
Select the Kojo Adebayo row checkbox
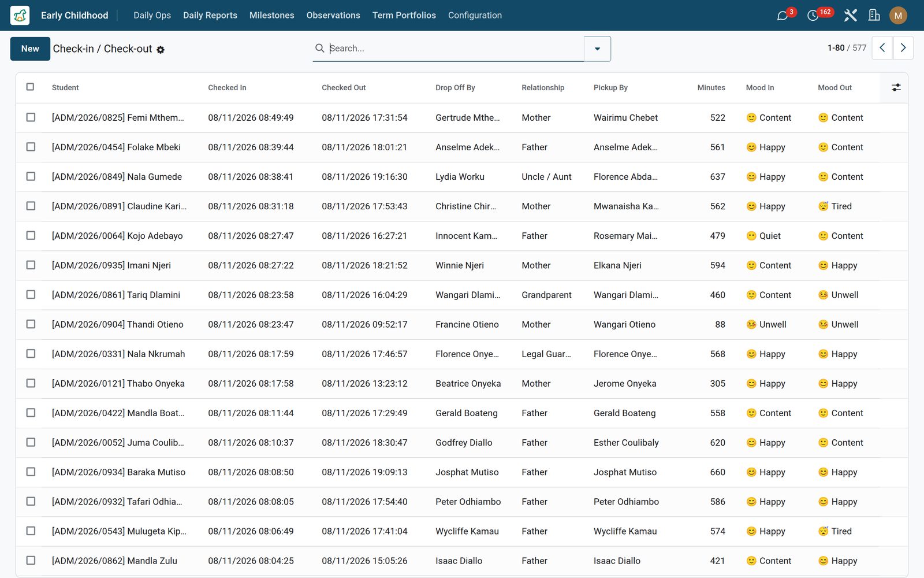coord(31,235)
